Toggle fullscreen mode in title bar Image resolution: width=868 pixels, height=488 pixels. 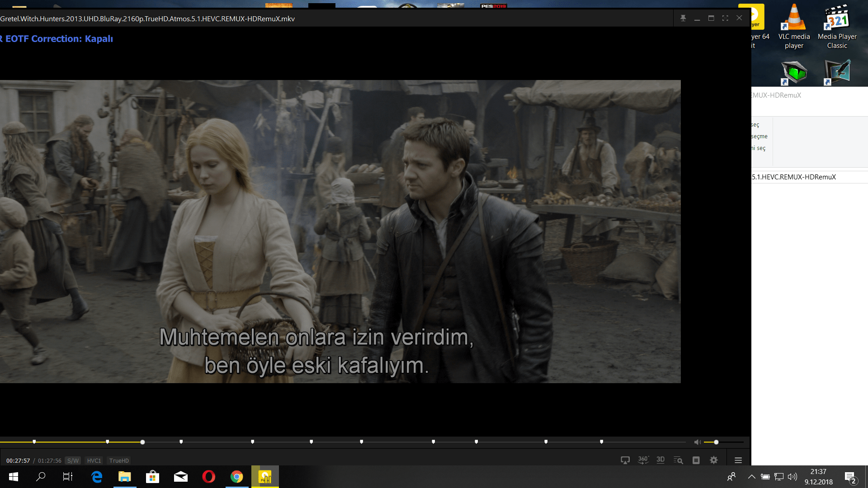725,18
